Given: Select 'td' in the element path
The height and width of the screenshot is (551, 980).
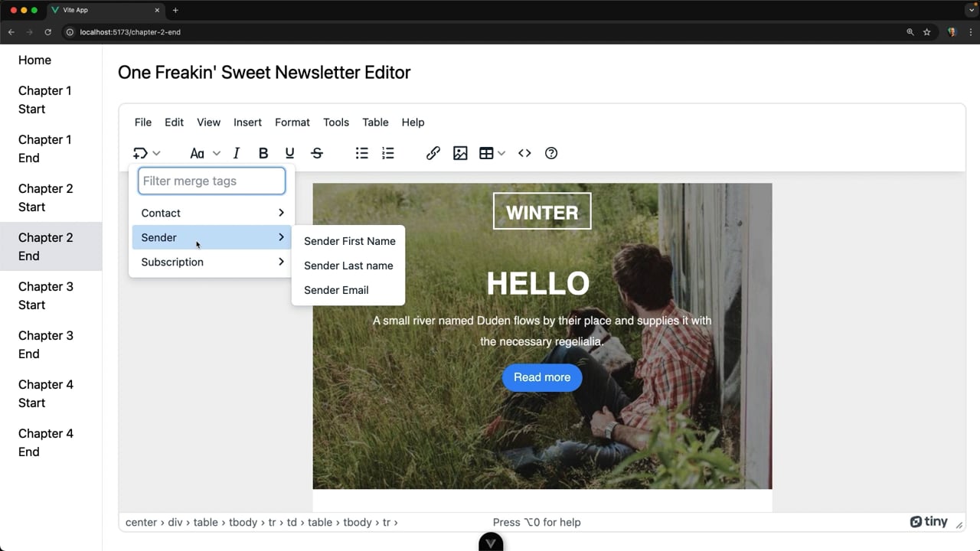Looking at the screenshot, I should tap(292, 523).
